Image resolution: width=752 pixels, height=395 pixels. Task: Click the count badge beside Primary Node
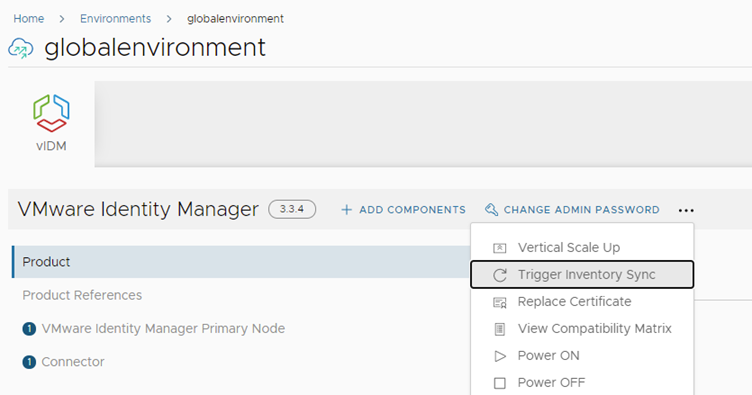point(29,329)
